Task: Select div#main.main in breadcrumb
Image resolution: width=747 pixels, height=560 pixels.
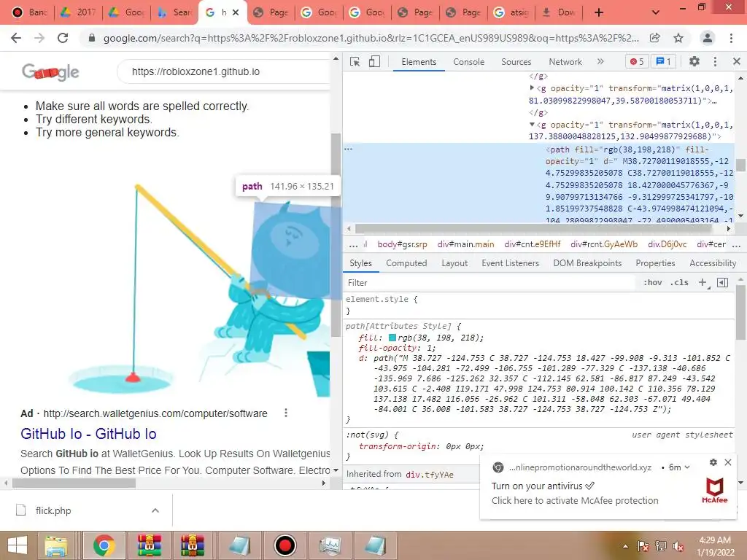Action: [465, 244]
